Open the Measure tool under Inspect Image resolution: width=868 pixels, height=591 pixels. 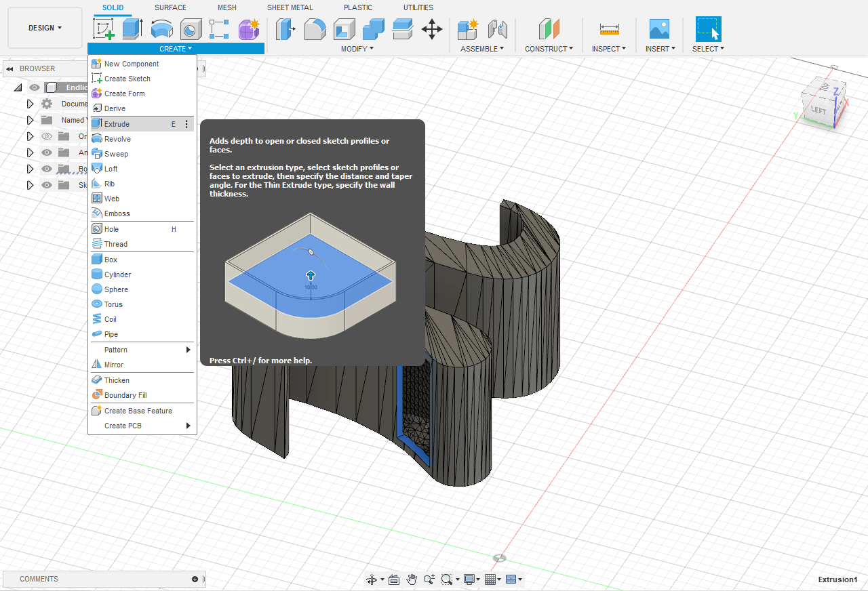[608, 29]
